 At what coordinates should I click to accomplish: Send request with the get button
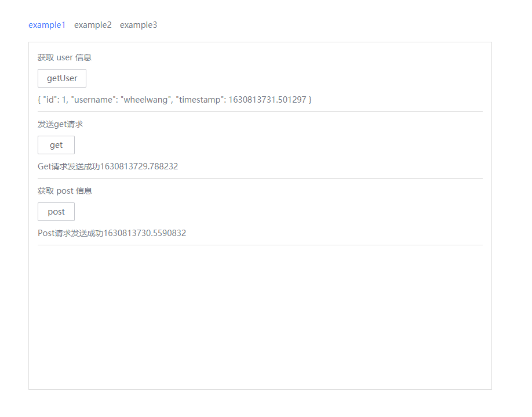(56, 145)
